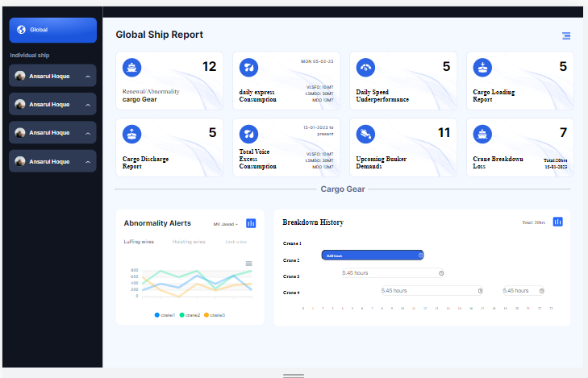This screenshot has width=588, height=378.
Task: Click the fuel icon on Upcoming Bunker Demands card
Action: pos(365,134)
